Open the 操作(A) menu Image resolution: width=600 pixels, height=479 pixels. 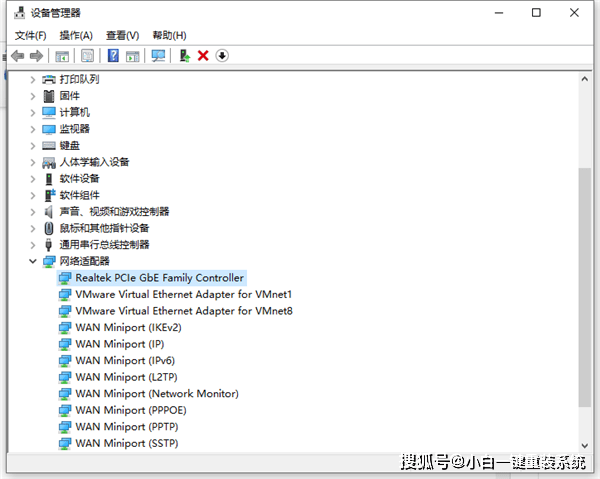point(76,36)
